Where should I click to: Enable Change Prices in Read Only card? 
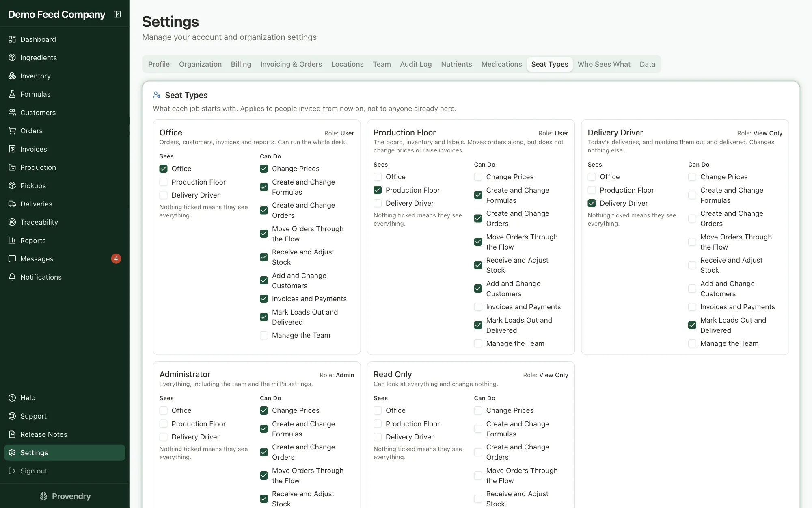pyautogui.click(x=478, y=410)
